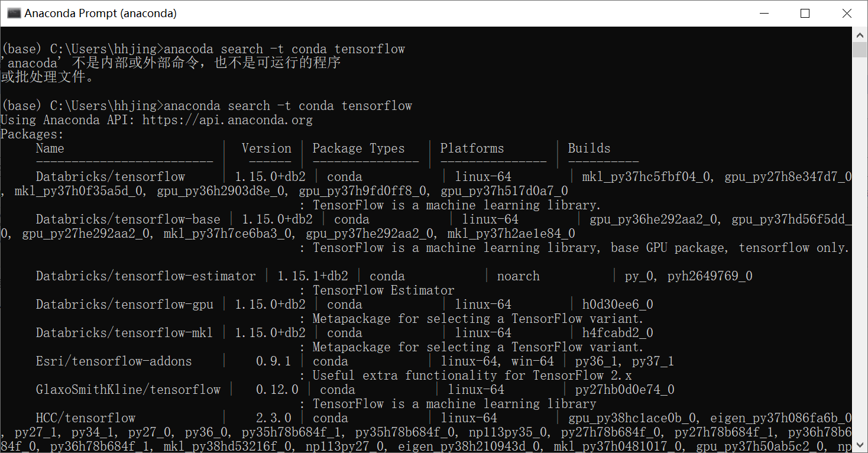Click the 'Using Anaconda API:' text

pos(67,120)
